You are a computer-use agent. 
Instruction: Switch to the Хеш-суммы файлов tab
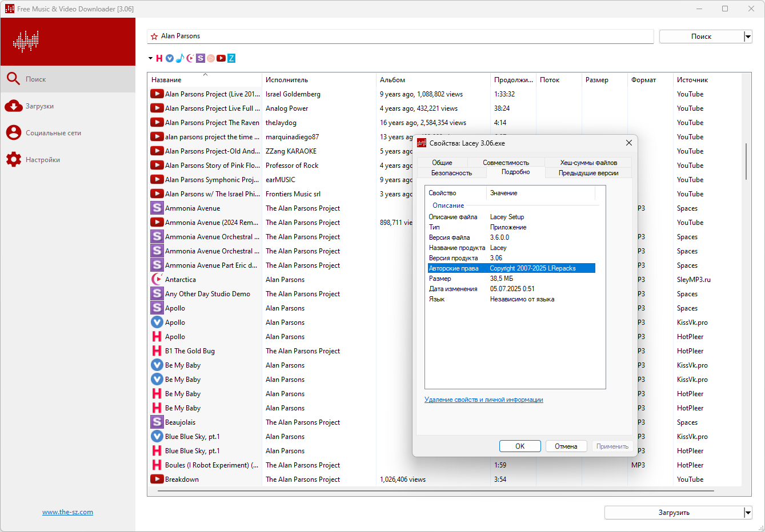(x=588, y=163)
